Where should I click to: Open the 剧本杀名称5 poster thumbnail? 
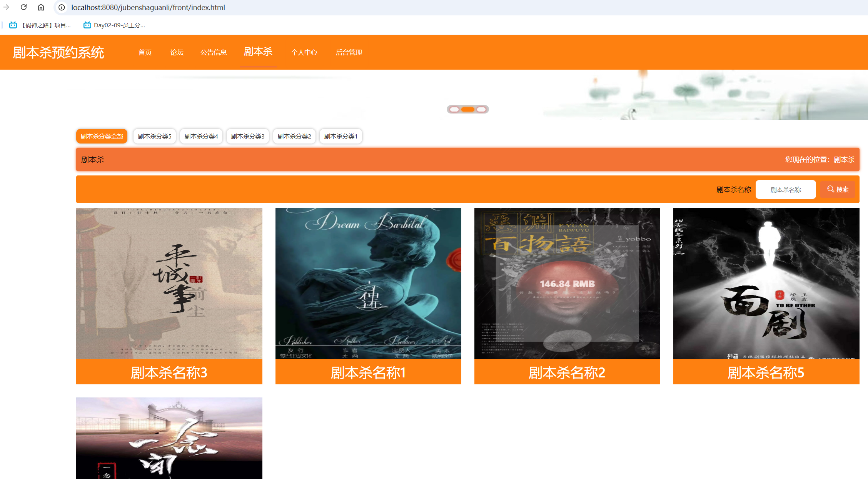pos(766,284)
